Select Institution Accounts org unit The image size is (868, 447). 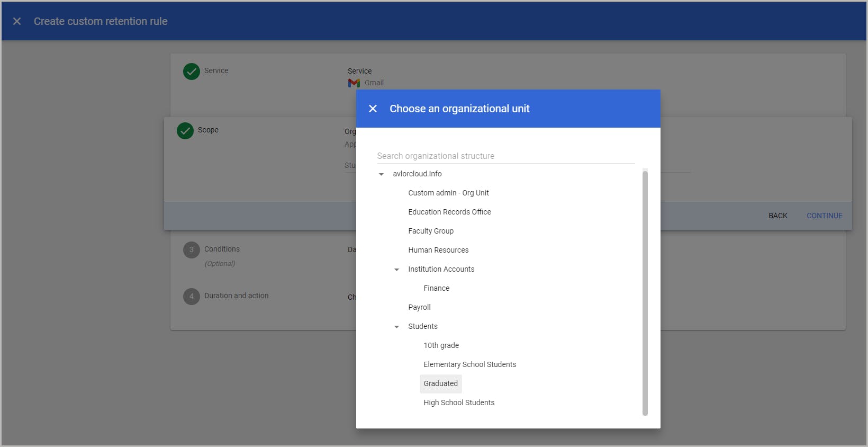point(441,269)
